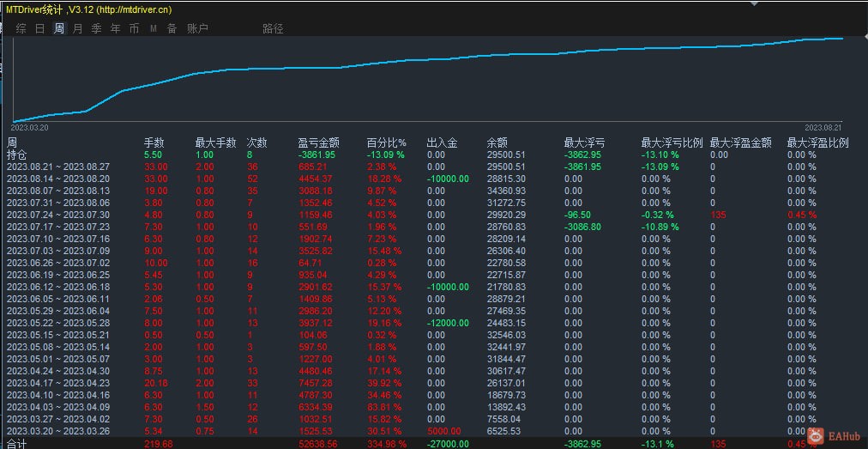
Task: Click the 最大手数 column header
Action: [x=216, y=143]
